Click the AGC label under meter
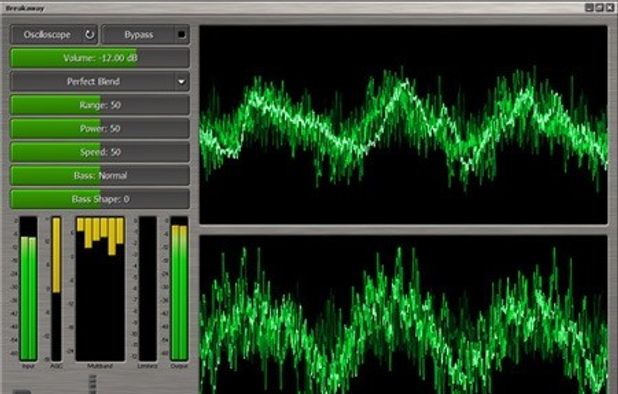The height and width of the screenshot is (394, 618). [x=56, y=366]
